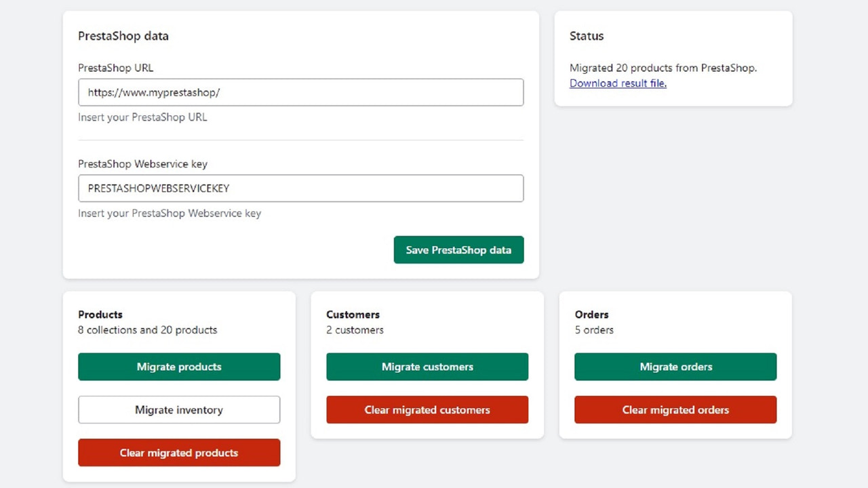Click 'Insert your PrestaShop URL' hint
Viewport: 868px width, 488px height.
pyautogui.click(x=142, y=117)
